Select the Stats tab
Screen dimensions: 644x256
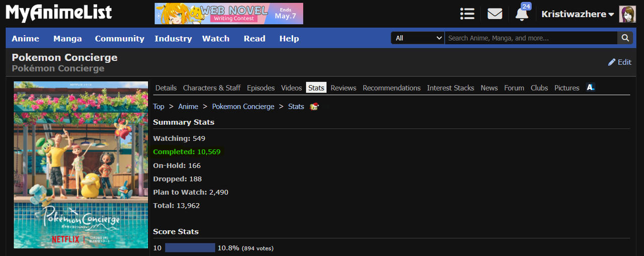point(316,88)
